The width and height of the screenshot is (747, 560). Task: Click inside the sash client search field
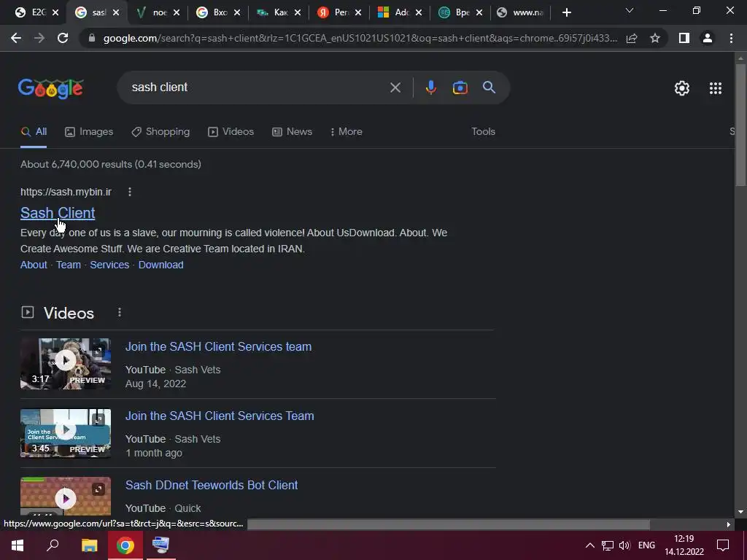pos(258,87)
